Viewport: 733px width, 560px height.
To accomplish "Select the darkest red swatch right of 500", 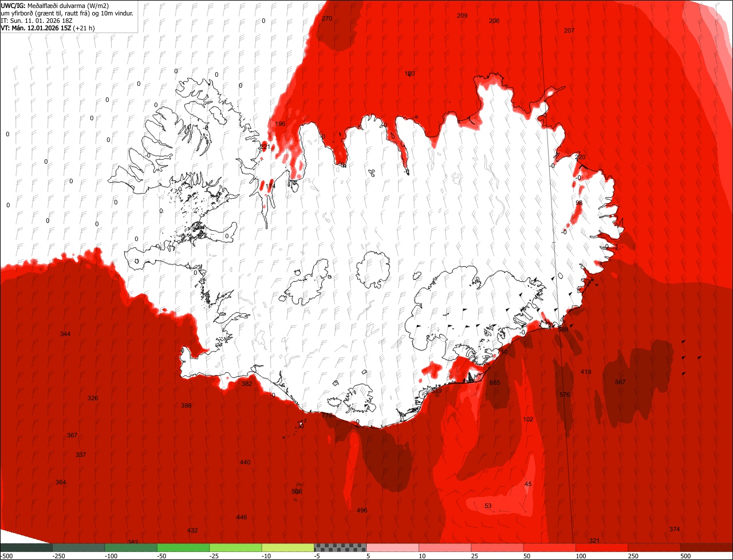I will (x=707, y=547).
